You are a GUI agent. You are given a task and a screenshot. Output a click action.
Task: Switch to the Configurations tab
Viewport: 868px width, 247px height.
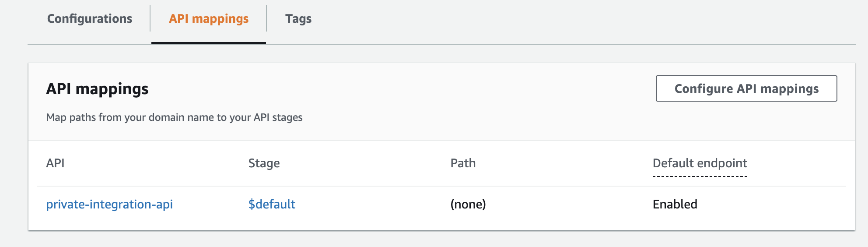(90, 19)
